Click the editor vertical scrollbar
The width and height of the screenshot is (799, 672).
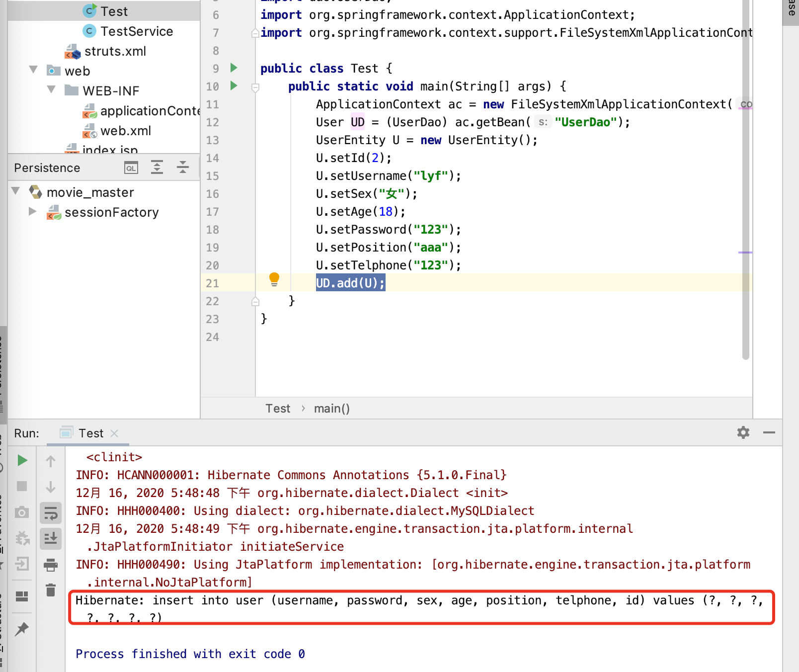(745, 179)
